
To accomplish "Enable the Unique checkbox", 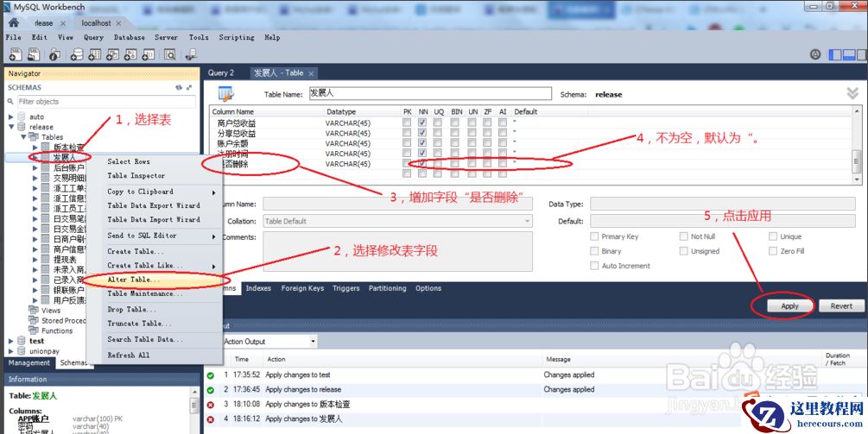I will pos(773,236).
